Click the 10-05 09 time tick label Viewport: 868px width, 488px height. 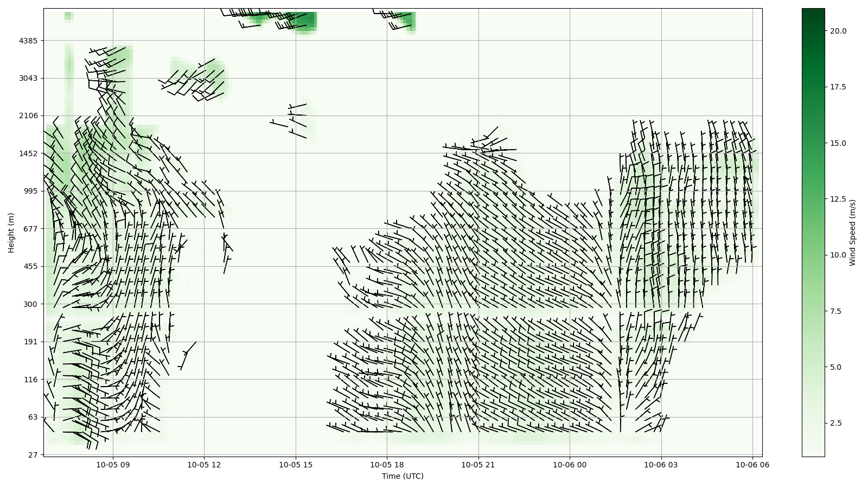[113, 465]
